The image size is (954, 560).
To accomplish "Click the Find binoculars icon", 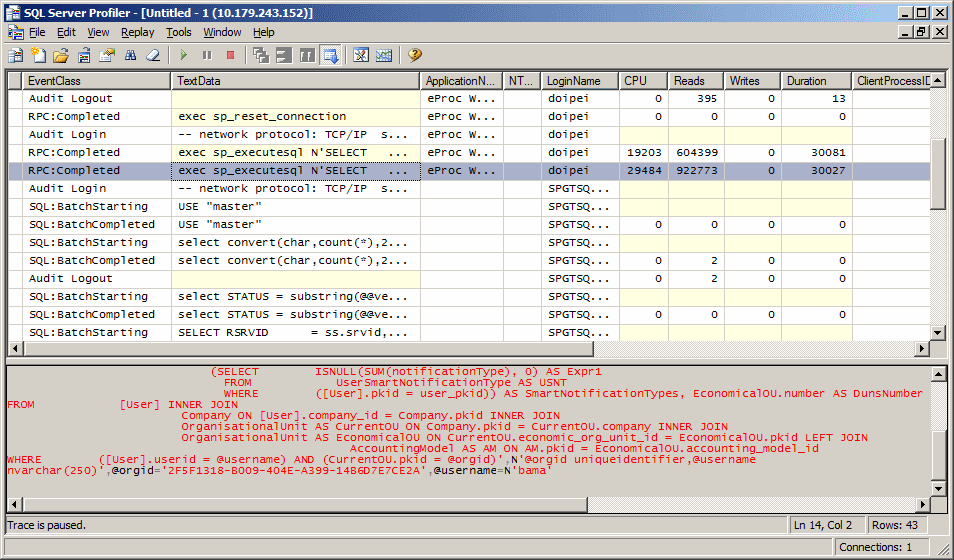I will (130, 55).
